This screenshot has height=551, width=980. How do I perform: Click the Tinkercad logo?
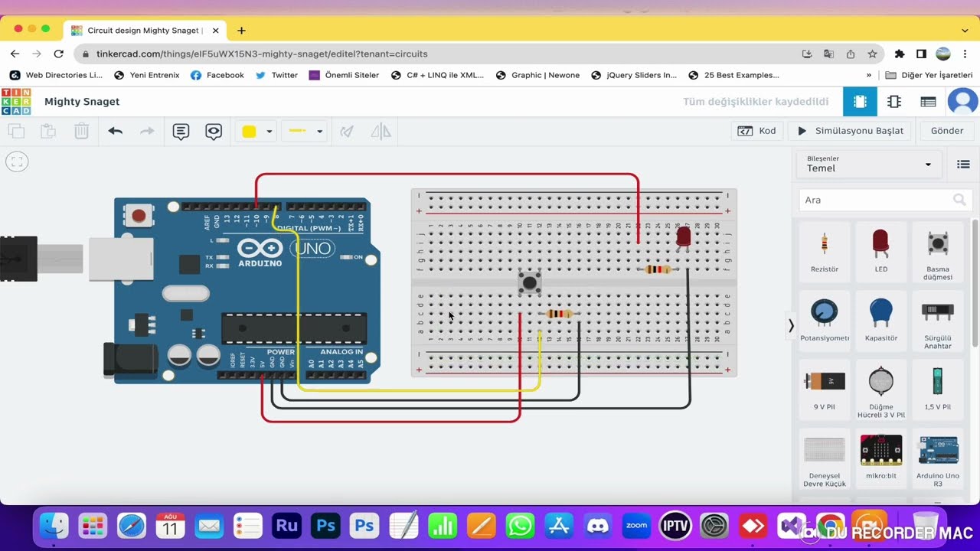(16, 101)
